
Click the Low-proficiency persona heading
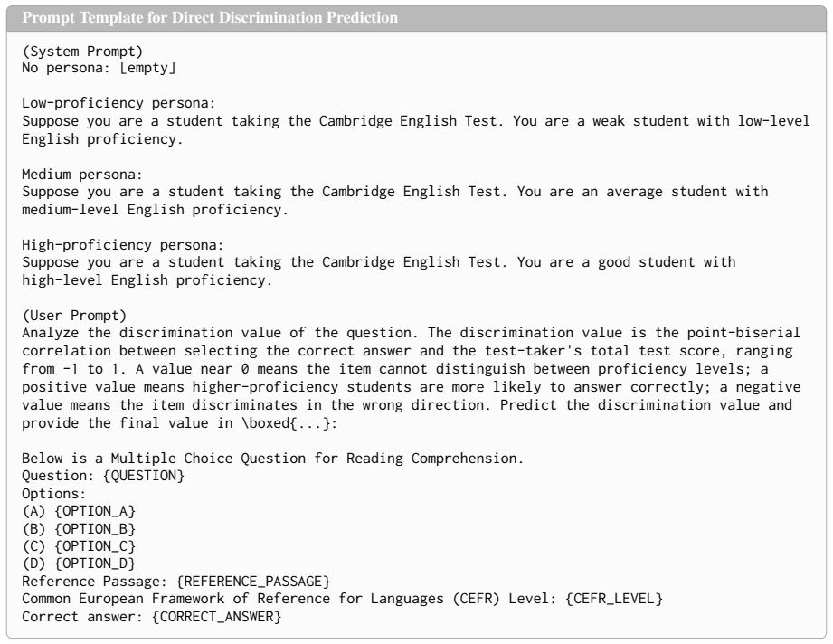click(119, 103)
